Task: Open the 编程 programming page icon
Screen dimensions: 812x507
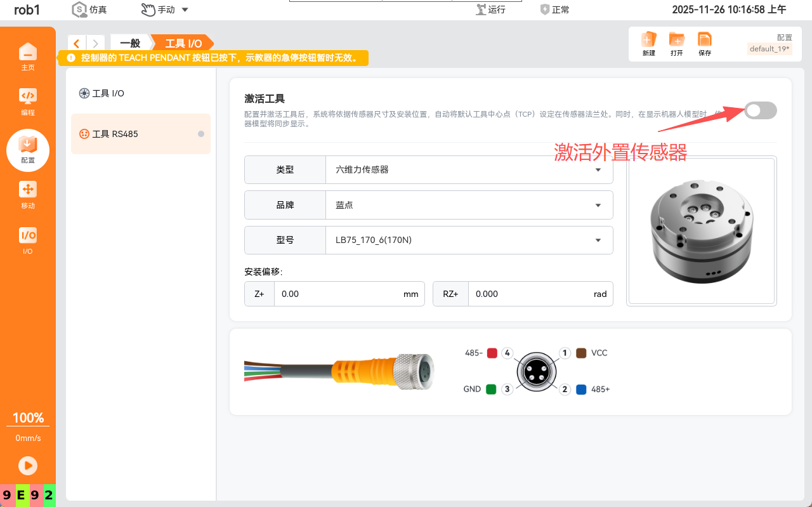Action: pos(28,101)
